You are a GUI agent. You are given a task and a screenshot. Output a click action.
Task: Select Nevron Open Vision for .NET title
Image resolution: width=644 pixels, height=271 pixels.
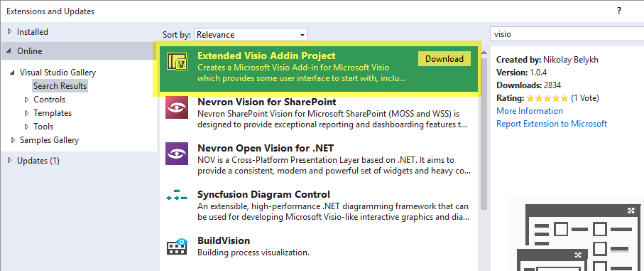coord(266,148)
